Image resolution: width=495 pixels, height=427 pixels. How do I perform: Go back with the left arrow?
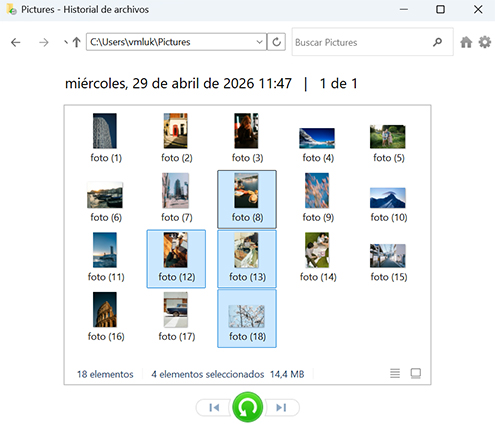[x=16, y=42]
